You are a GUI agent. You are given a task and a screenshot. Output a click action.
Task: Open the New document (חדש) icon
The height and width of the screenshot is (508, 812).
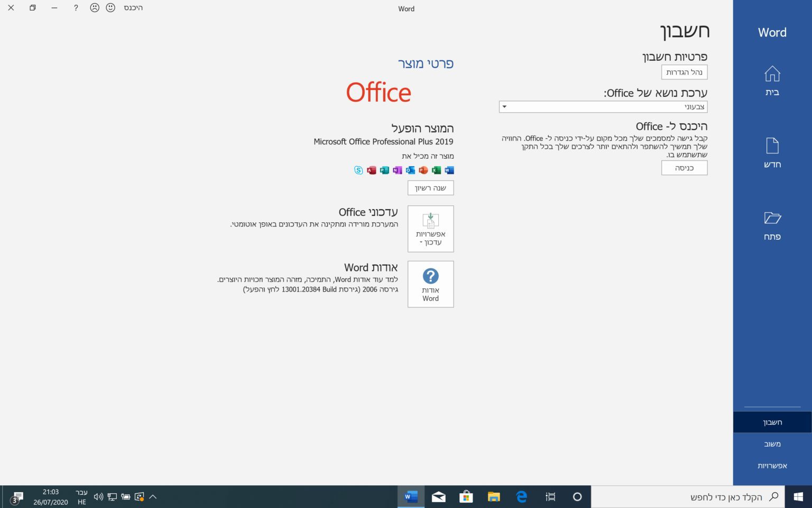[x=772, y=146]
